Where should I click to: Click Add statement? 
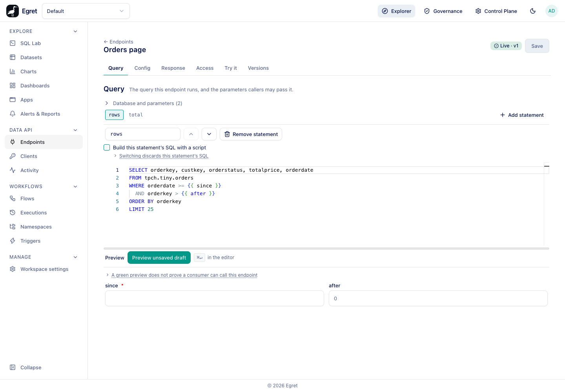522,115
